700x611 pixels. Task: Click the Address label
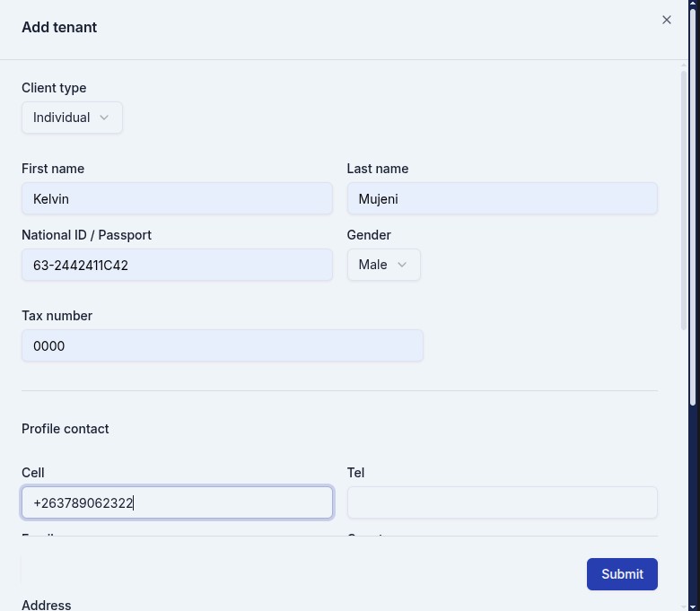(x=47, y=606)
